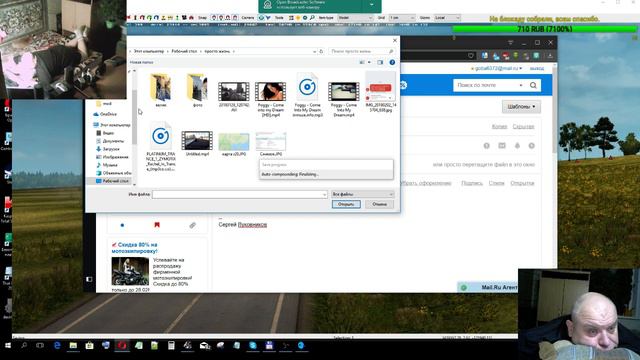640x360 pixels.
Task: Select the Untitled.mp4 video file
Action: [197, 144]
